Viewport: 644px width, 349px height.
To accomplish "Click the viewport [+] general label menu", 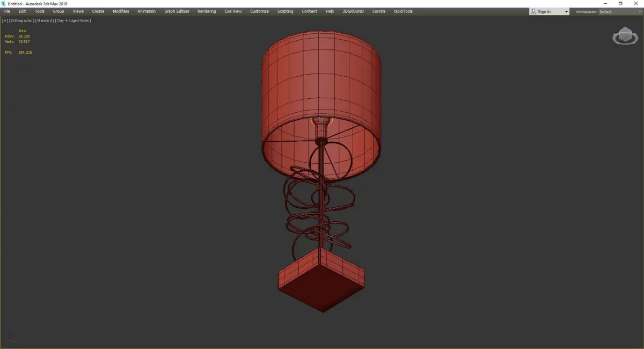I will pos(5,20).
